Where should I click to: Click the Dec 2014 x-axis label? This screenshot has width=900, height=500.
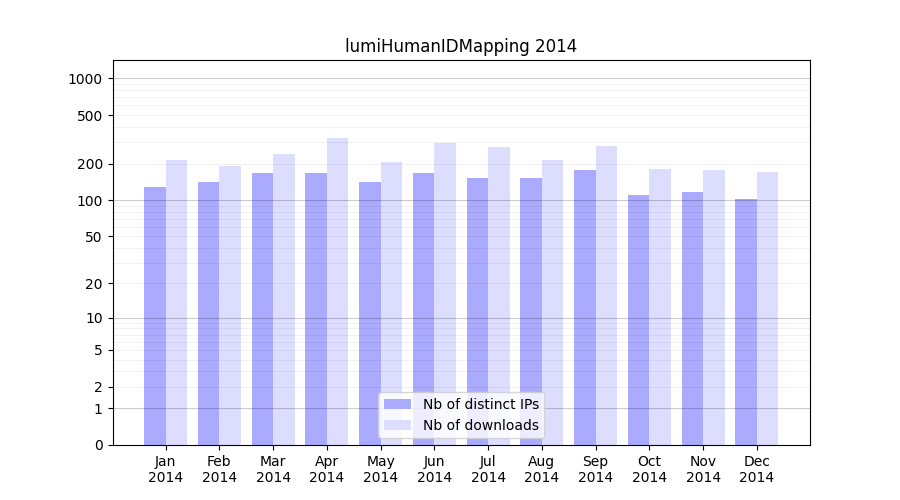757,469
